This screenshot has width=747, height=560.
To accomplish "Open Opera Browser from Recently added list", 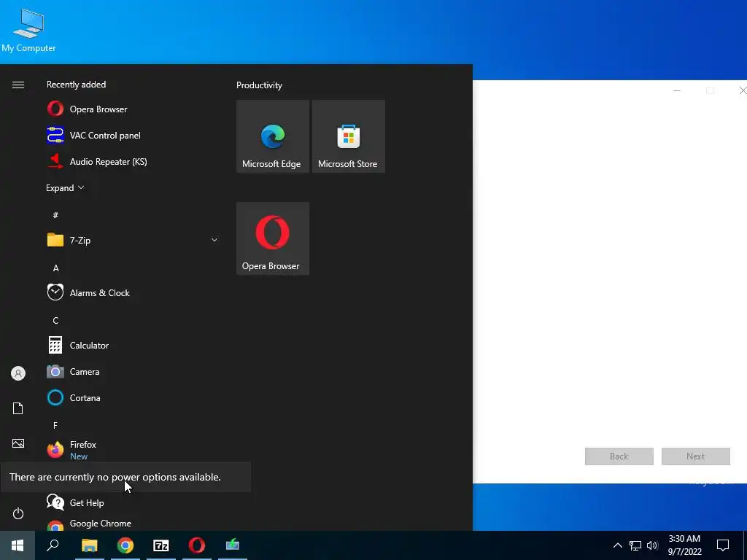I will click(133, 109).
